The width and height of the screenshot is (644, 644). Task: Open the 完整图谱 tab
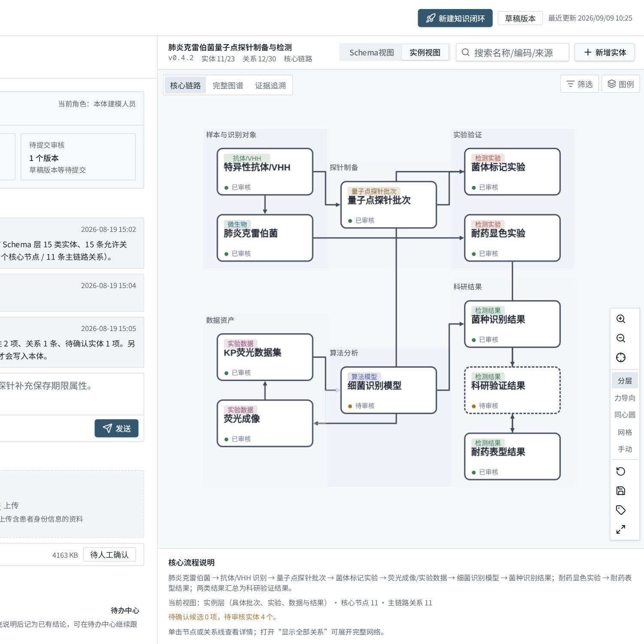click(228, 85)
